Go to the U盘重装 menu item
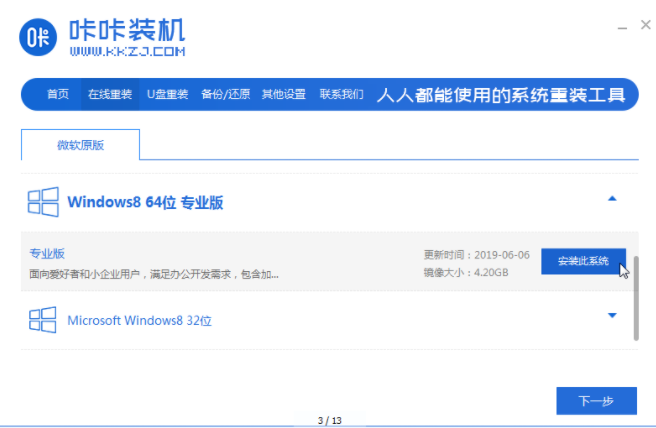656x428 pixels. pyautogui.click(x=167, y=94)
